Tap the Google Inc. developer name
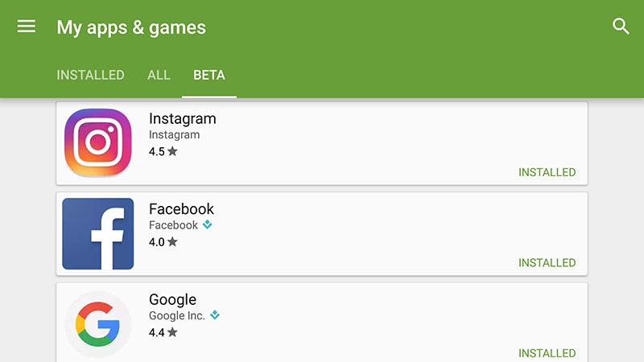The width and height of the screenshot is (644, 362). click(176, 315)
